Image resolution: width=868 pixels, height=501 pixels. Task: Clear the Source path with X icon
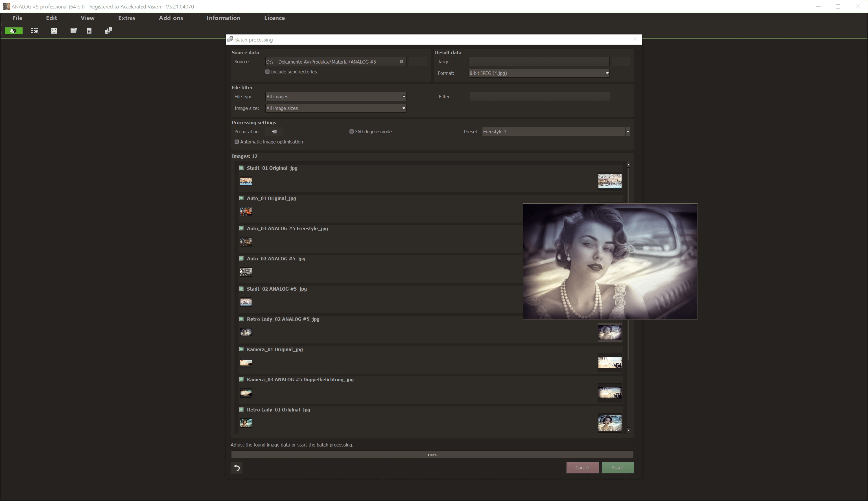(401, 62)
